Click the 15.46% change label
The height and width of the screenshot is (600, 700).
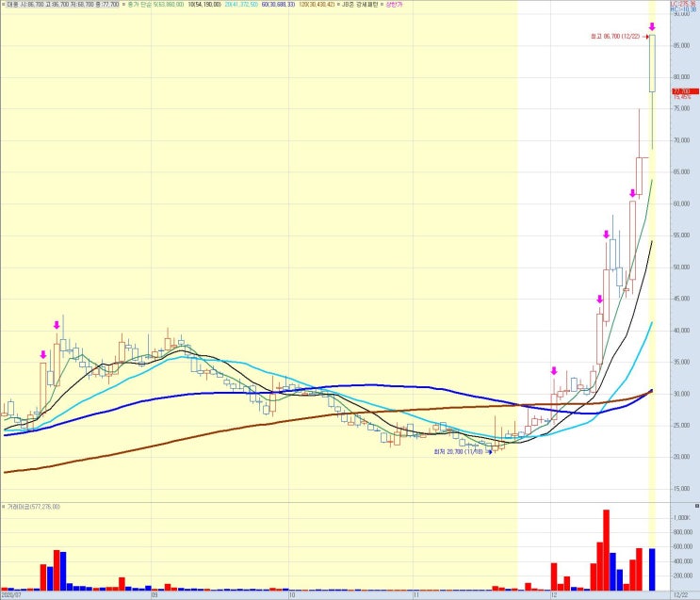coord(682,97)
